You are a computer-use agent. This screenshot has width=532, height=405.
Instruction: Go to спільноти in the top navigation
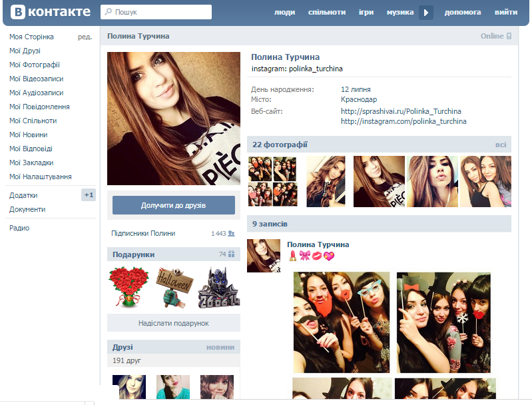(x=327, y=12)
